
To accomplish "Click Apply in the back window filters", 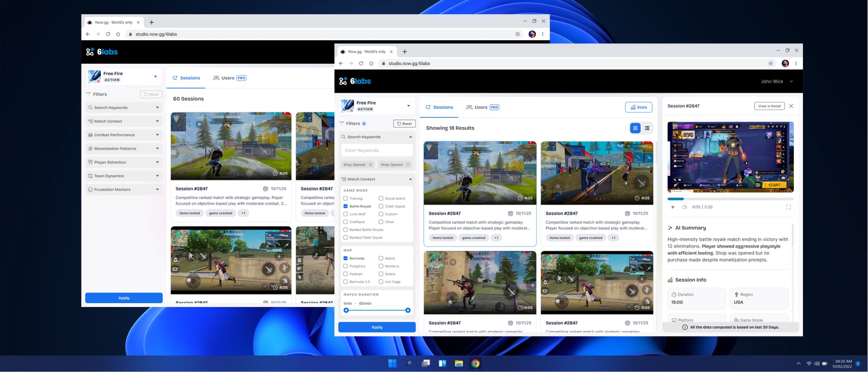I will 124,298.
